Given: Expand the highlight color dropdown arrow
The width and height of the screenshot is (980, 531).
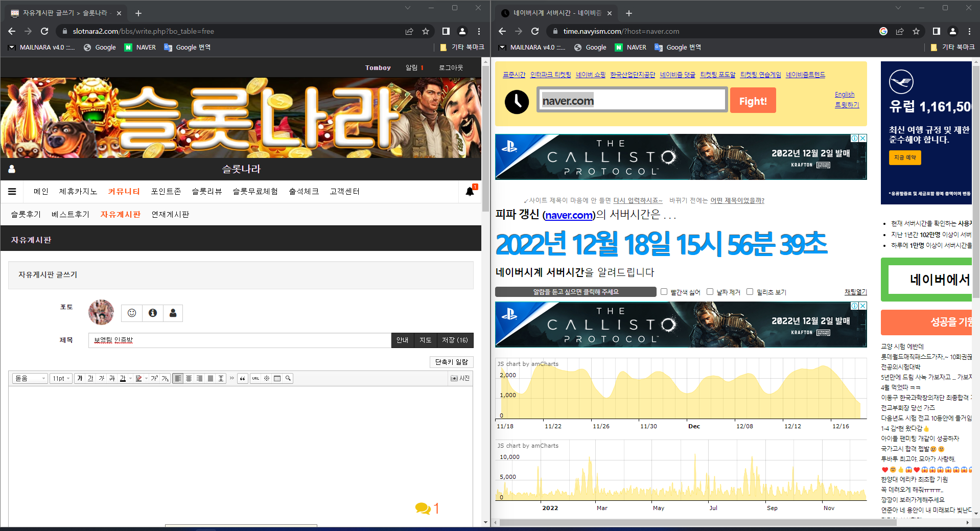Looking at the screenshot, I should (x=146, y=378).
